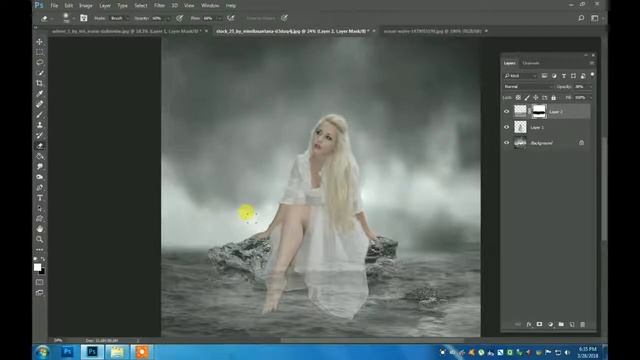Switch to the first document tab
The image size is (640, 360).
click(x=127, y=31)
